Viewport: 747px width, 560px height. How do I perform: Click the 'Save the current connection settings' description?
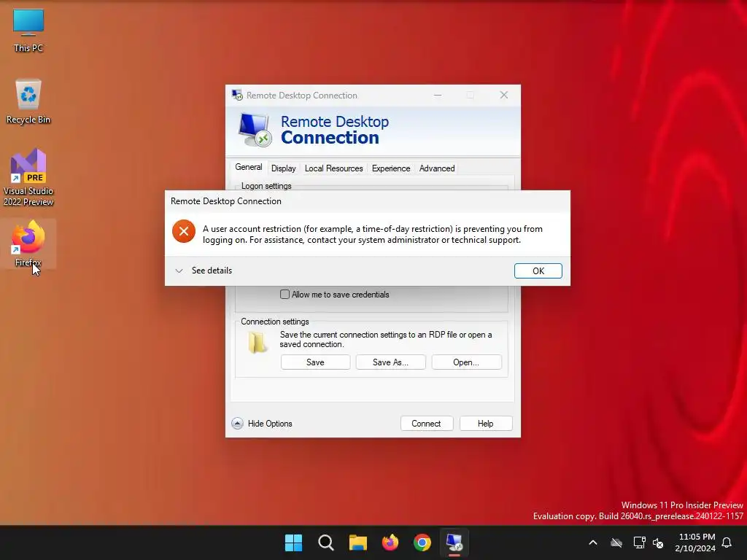(x=386, y=340)
